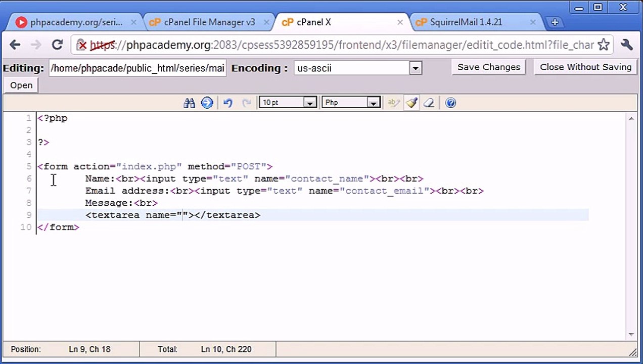This screenshot has width=643, height=364.
Task: Bookmark this page with the star
Action: pos(604,45)
